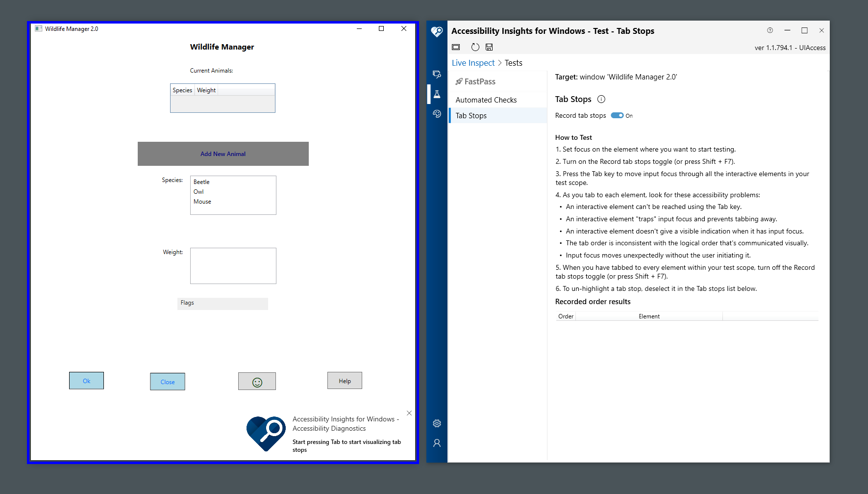868x494 pixels.
Task: Click the Weight column header in animals grid
Action: click(206, 90)
